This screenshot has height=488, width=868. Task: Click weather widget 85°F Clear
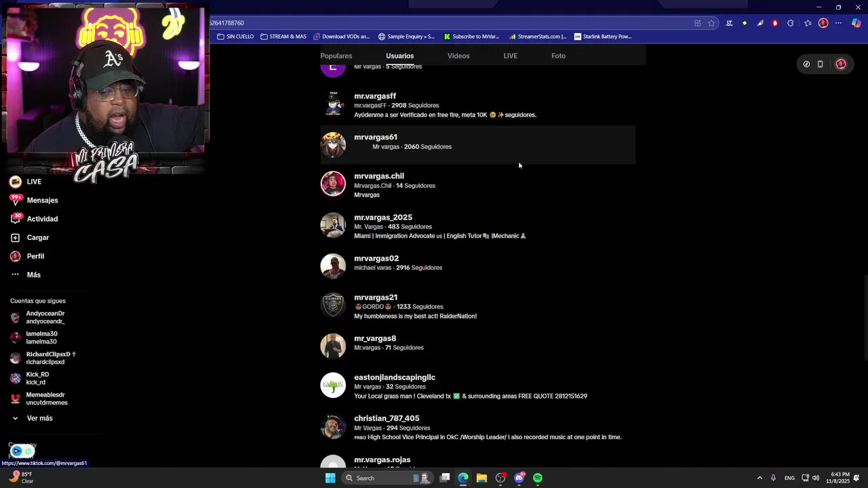point(20,478)
